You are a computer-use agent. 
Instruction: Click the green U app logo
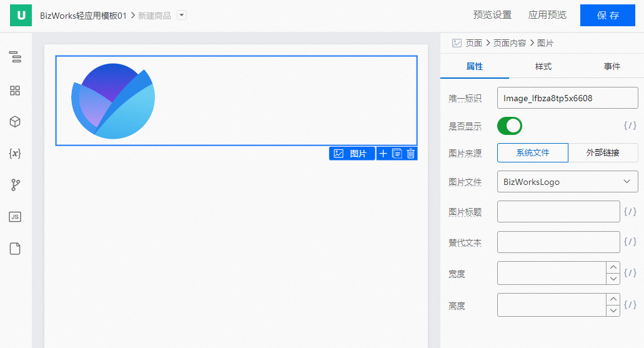pyautogui.click(x=21, y=15)
